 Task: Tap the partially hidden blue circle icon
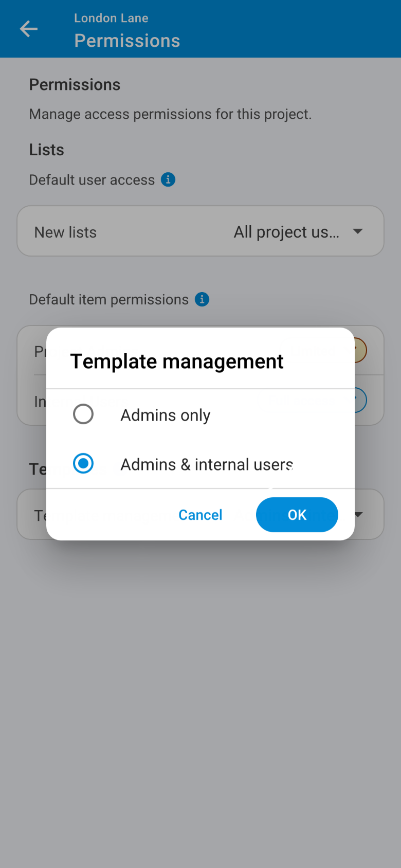(360, 401)
